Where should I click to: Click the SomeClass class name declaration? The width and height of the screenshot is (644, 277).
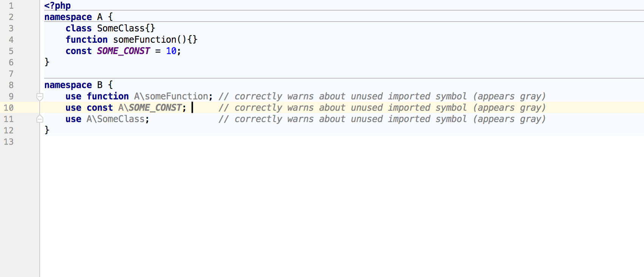tap(121, 28)
